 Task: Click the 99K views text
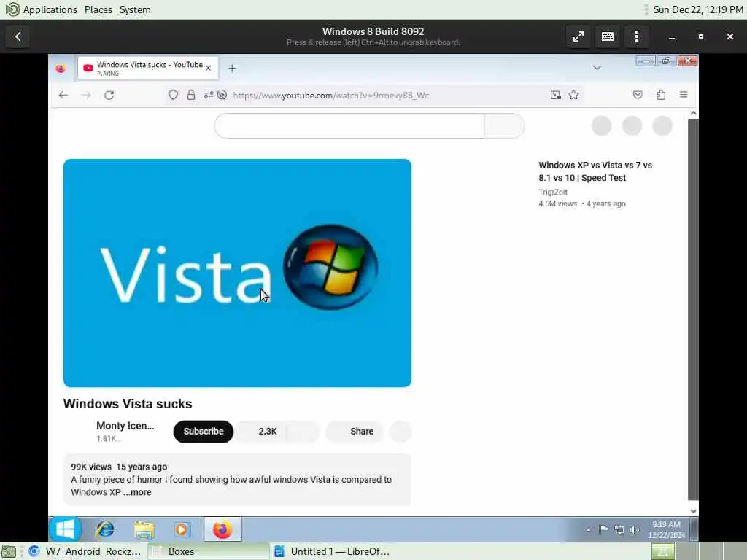91,467
